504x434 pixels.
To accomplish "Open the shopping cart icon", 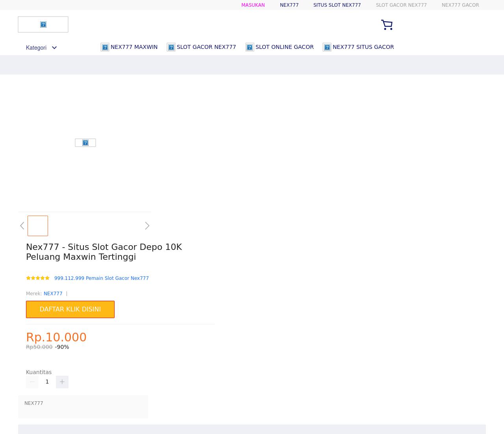I will (387, 25).
